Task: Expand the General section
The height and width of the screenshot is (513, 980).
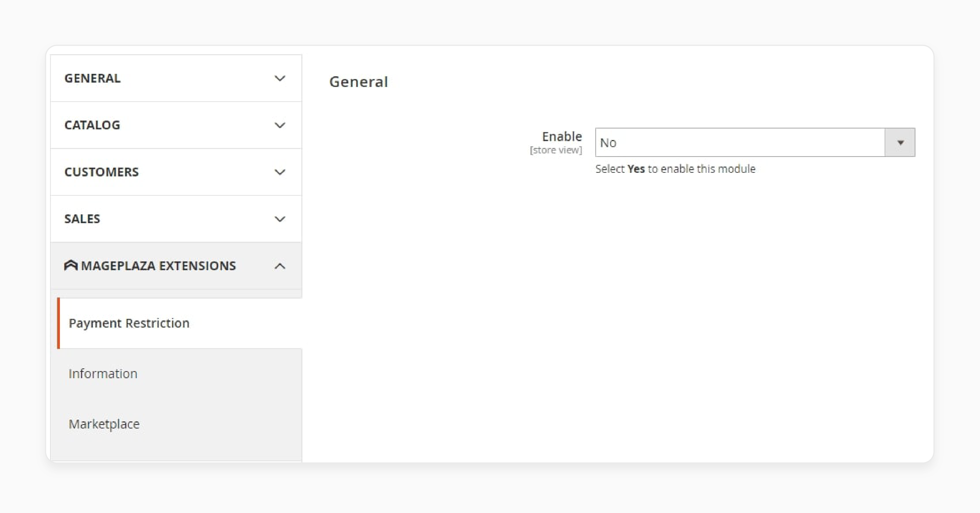Action: (176, 78)
